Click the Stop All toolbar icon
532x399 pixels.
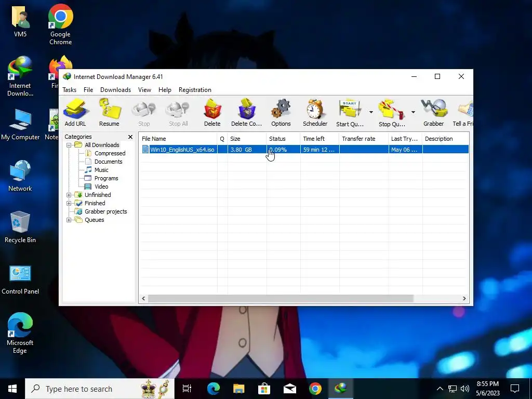[179, 113]
